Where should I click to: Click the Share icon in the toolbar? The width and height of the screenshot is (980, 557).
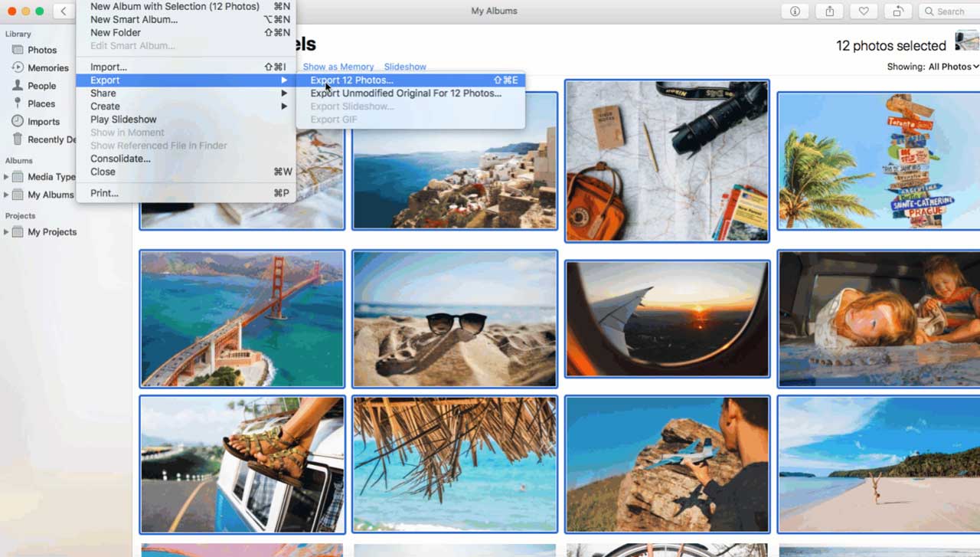coord(829,11)
